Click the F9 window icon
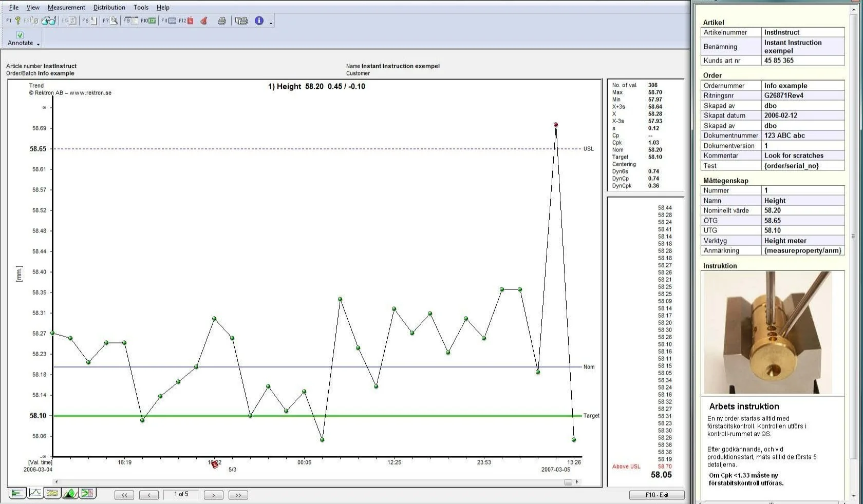 pos(134,21)
